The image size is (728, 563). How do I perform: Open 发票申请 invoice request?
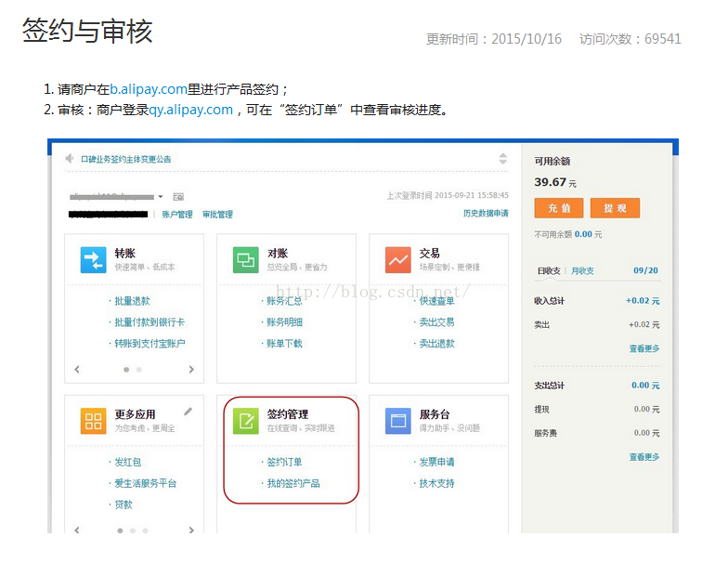pyautogui.click(x=436, y=463)
